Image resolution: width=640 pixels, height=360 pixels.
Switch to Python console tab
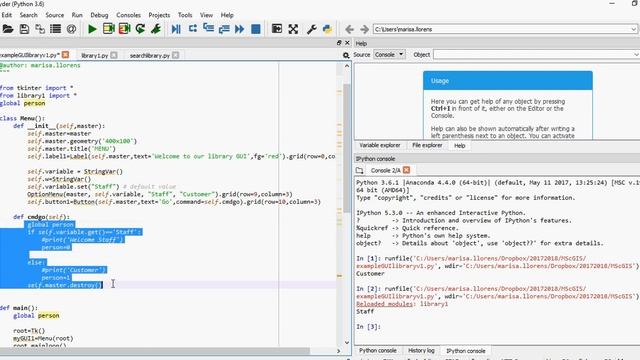378,351
